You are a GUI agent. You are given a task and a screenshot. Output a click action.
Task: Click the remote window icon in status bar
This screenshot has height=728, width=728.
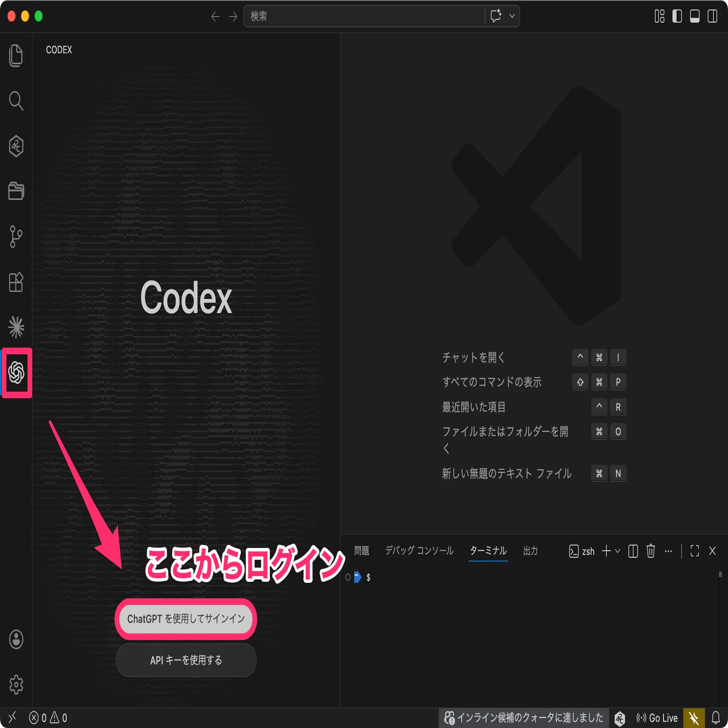tap(12, 717)
